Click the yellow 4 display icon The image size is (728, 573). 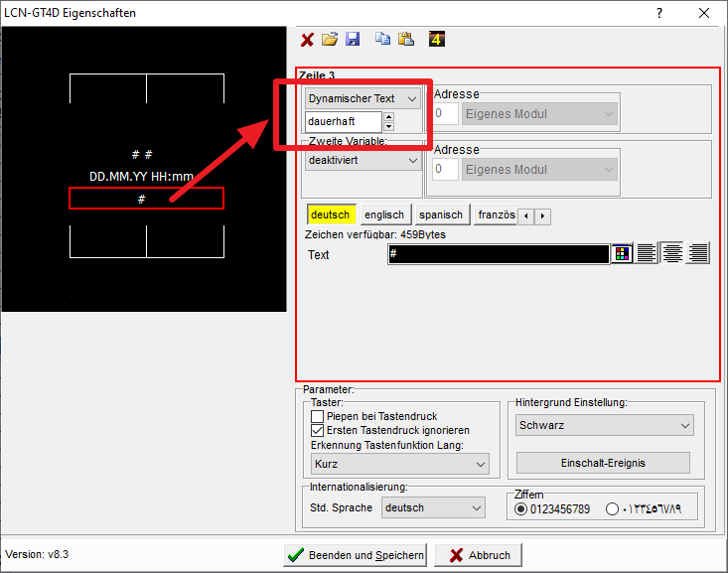(x=436, y=39)
